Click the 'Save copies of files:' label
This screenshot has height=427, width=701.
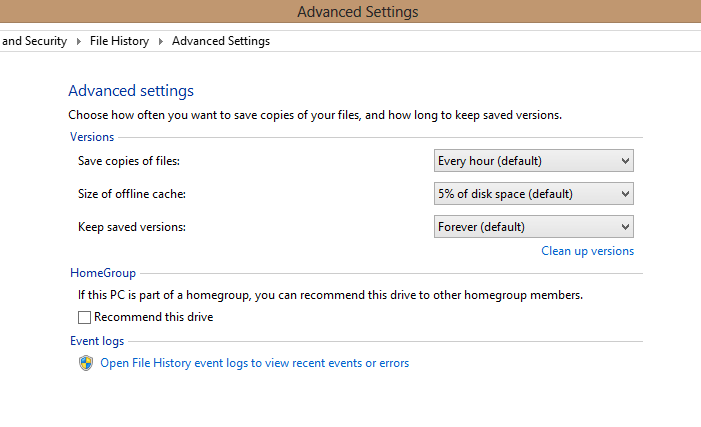(129, 161)
